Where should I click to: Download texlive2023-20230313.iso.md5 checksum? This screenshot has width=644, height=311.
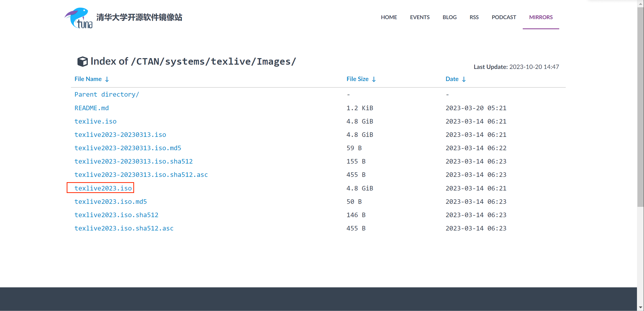click(x=128, y=148)
